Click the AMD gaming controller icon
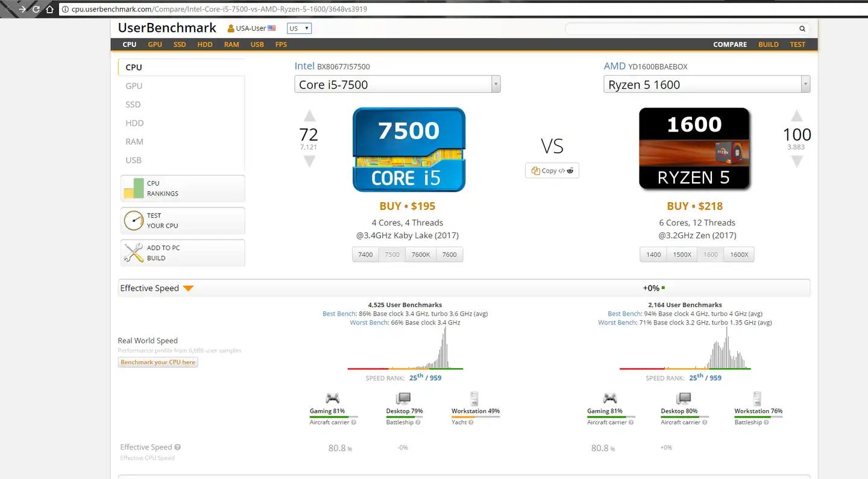This screenshot has width=868, height=479. [610, 398]
